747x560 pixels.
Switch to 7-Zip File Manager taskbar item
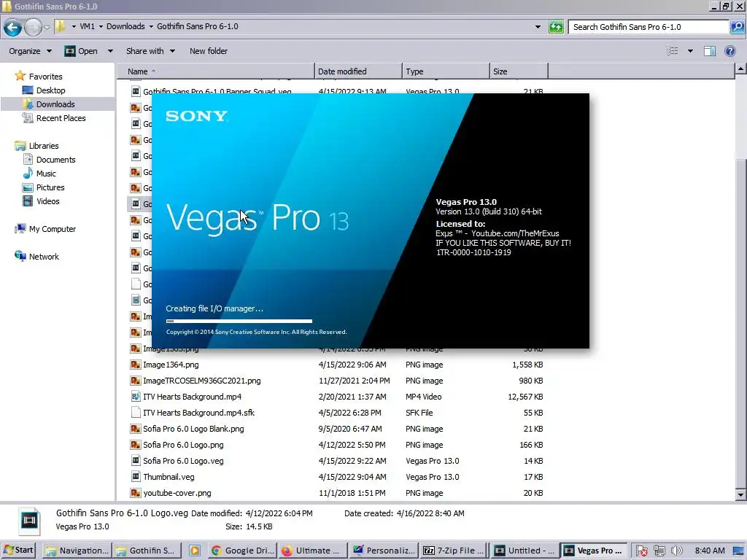pos(454,551)
